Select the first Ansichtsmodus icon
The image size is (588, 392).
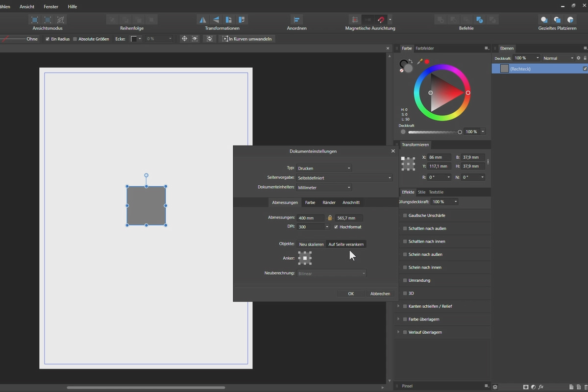pos(34,20)
